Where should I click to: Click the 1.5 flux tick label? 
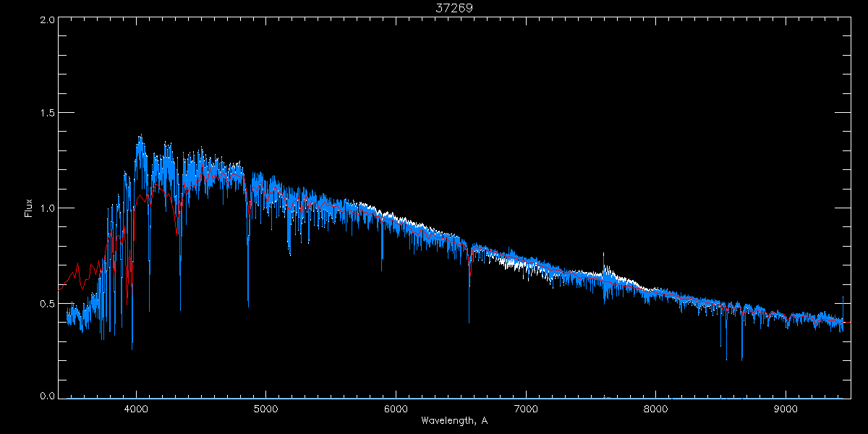[45, 114]
